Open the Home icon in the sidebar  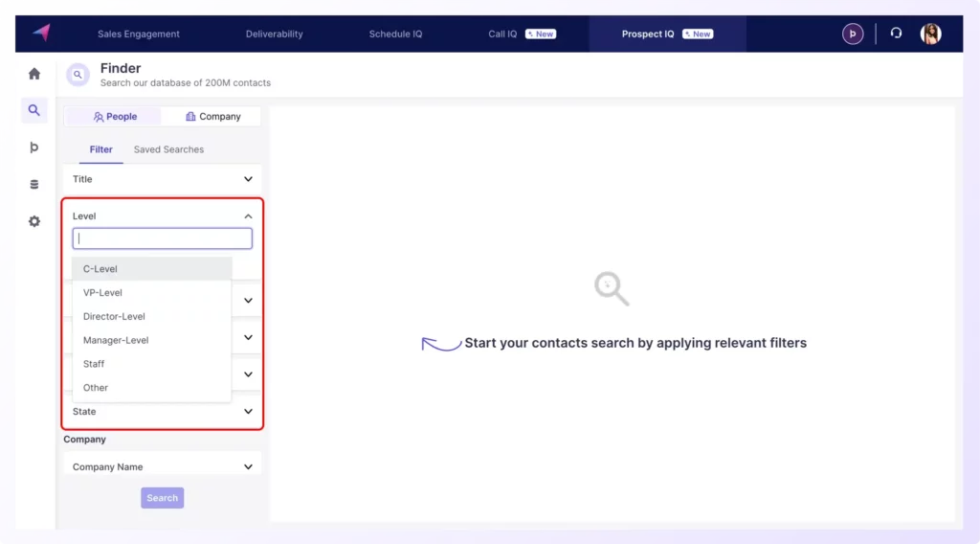pyautogui.click(x=34, y=74)
